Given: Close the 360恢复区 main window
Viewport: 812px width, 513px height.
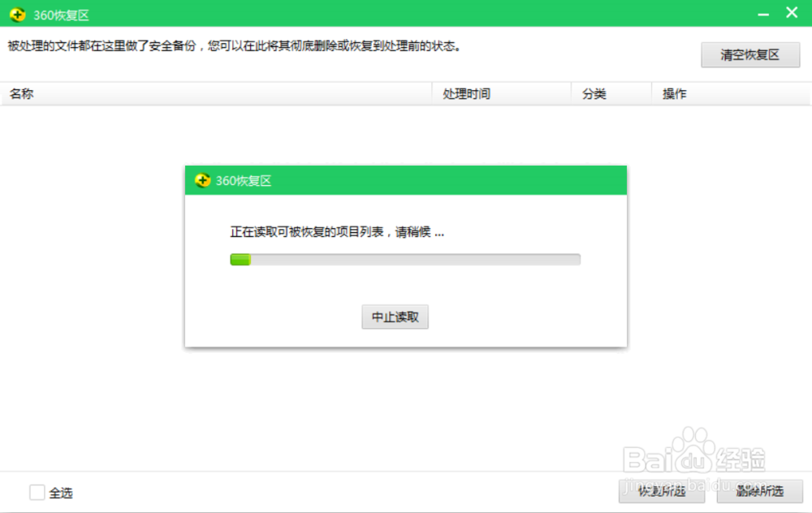Looking at the screenshot, I should click(x=792, y=13).
